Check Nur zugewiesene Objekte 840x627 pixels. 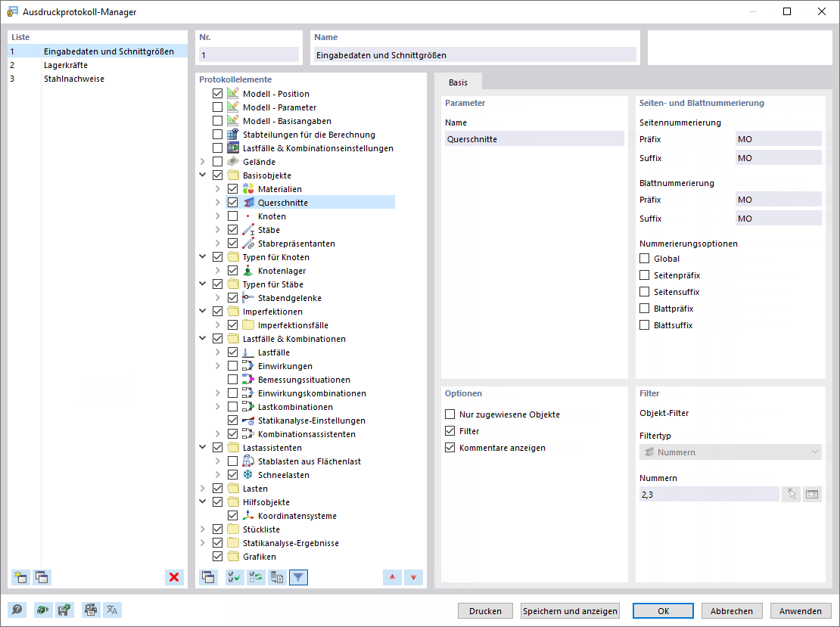pyautogui.click(x=450, y=414)
